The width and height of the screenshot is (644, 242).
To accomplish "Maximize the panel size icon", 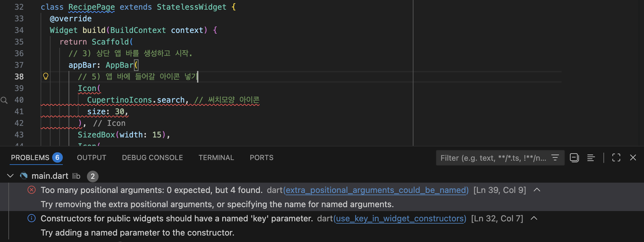I will [616, 157].
